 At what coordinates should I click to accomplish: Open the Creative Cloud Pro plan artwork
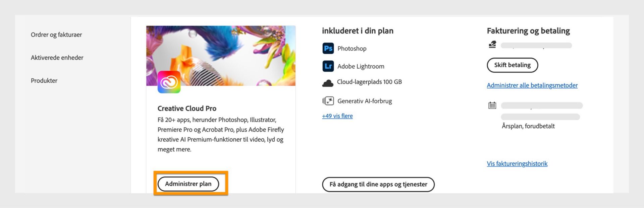pos(220,54)
